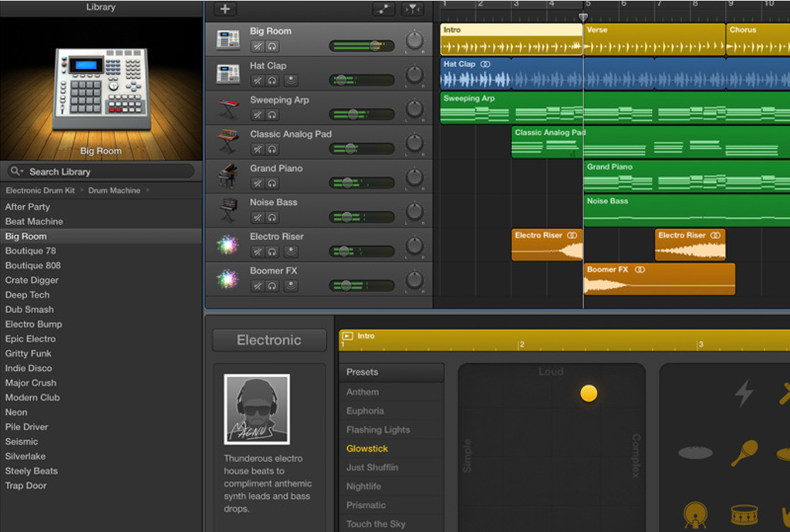Solo the Sweeping Arp track with headphones button
The image size is (790, 532).
coord(272,115)
